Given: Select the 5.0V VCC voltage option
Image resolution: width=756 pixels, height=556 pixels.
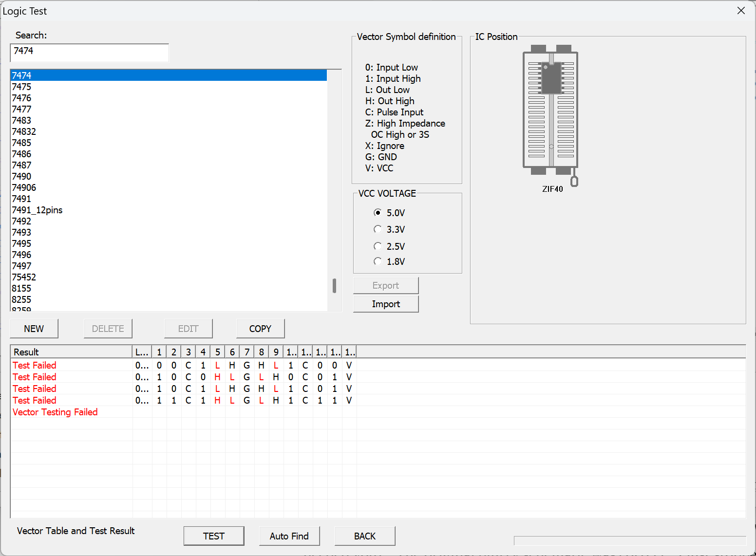Looking at the screenshot, I should coord(378,213).
